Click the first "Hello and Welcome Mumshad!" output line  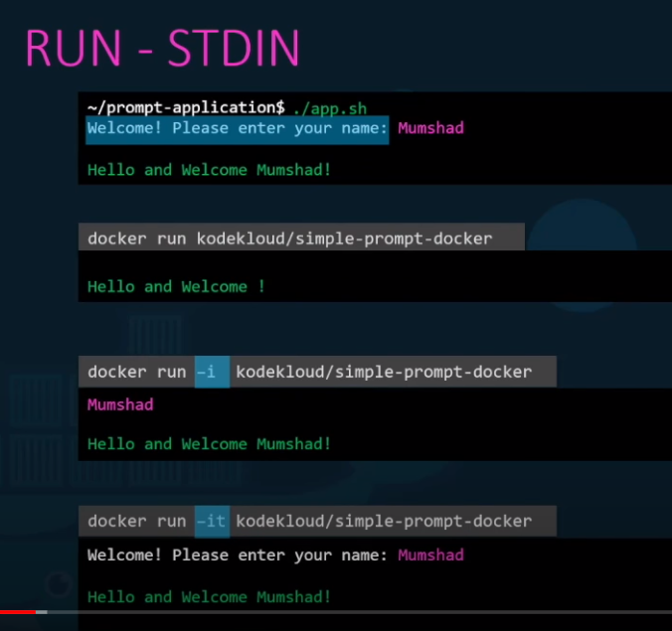pos(209,170)
